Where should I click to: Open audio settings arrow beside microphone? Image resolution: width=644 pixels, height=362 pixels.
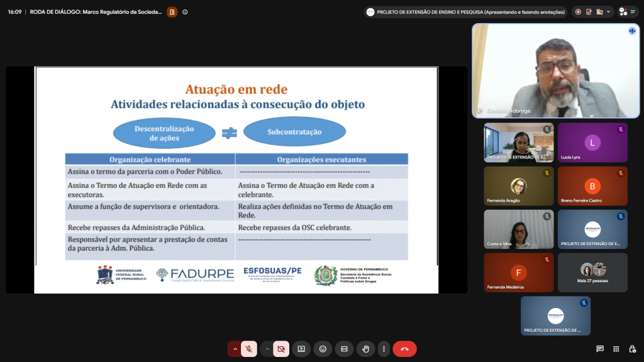click(235, 349)
